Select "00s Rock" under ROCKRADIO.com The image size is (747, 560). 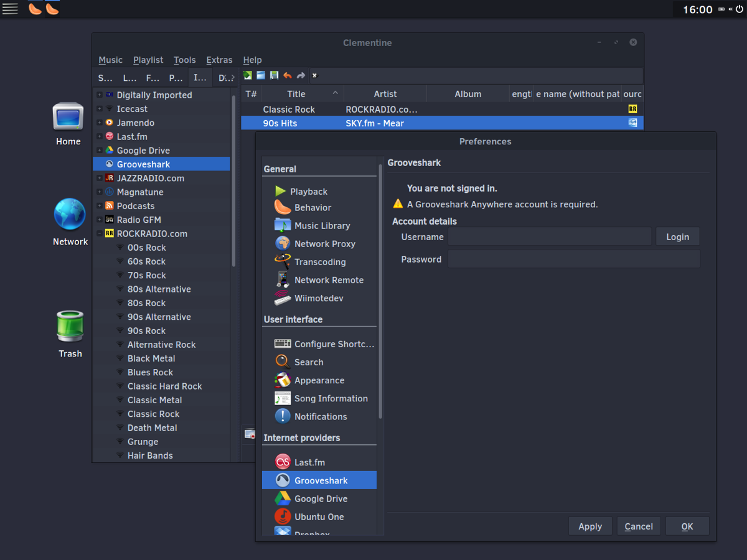tap(147, 247)
